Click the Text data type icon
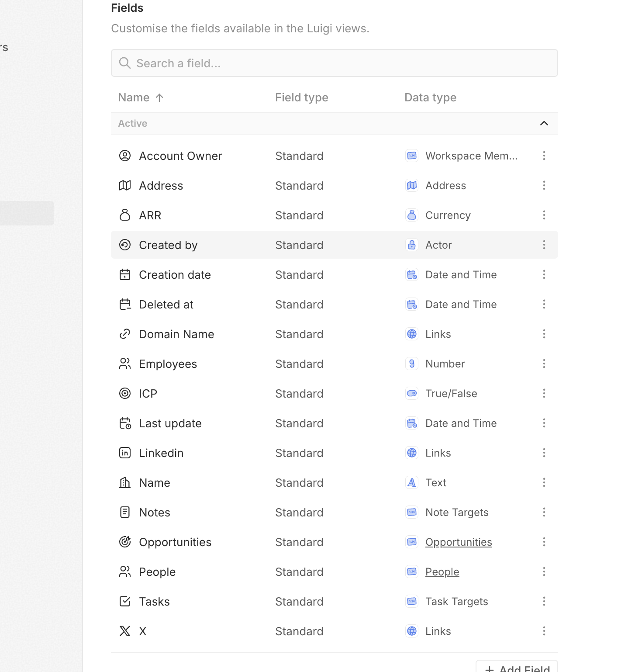Image resolution: width=628 pixels, height=672 pixels. 412,482
